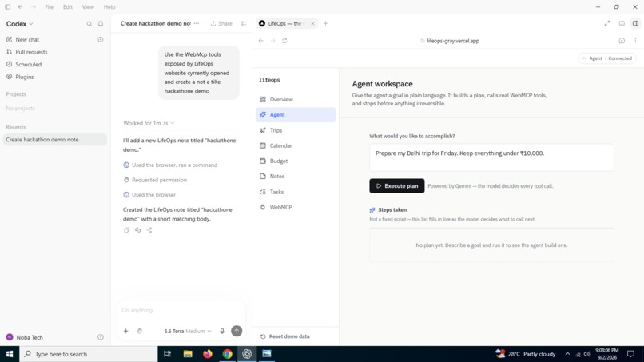The height and width of the screenshot is (362, 644).
Task: Open the Help menu
Action: tap(109, 7)
